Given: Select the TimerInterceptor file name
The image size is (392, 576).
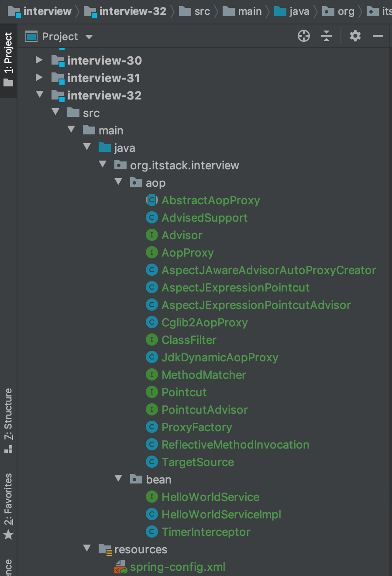Looking at the screenshot, I should point(206,532).
